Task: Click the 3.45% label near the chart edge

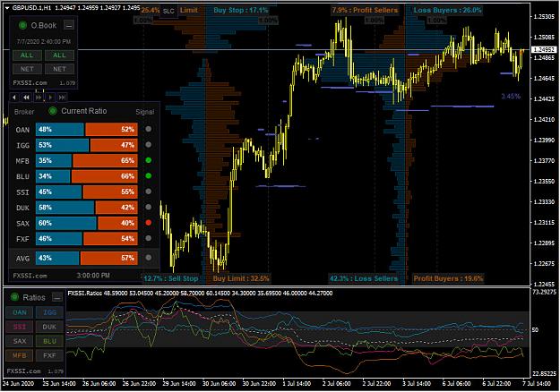Action: pyautogui.click(x=511, y=97)
